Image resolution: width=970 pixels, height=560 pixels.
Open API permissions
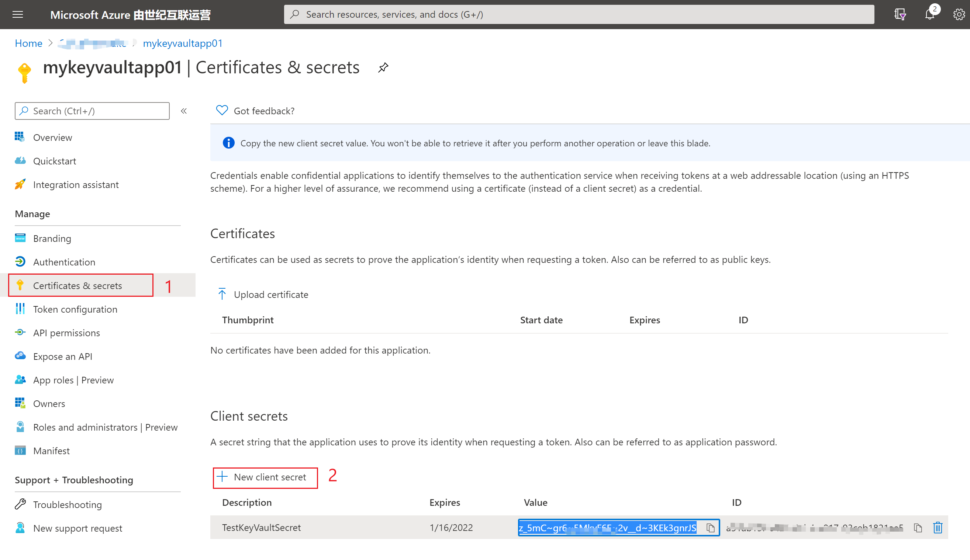(x=66, y=333)
